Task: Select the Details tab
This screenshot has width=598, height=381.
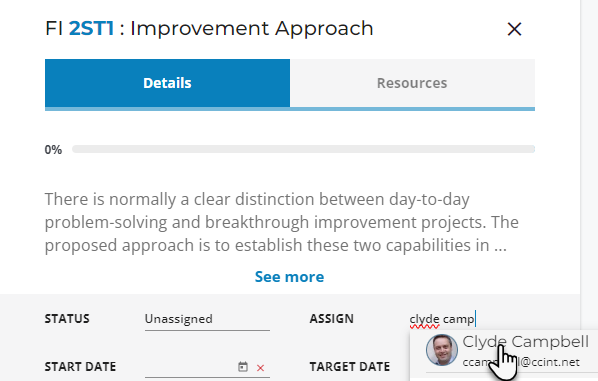Action: pyautogui.click(x=167, y=83)
